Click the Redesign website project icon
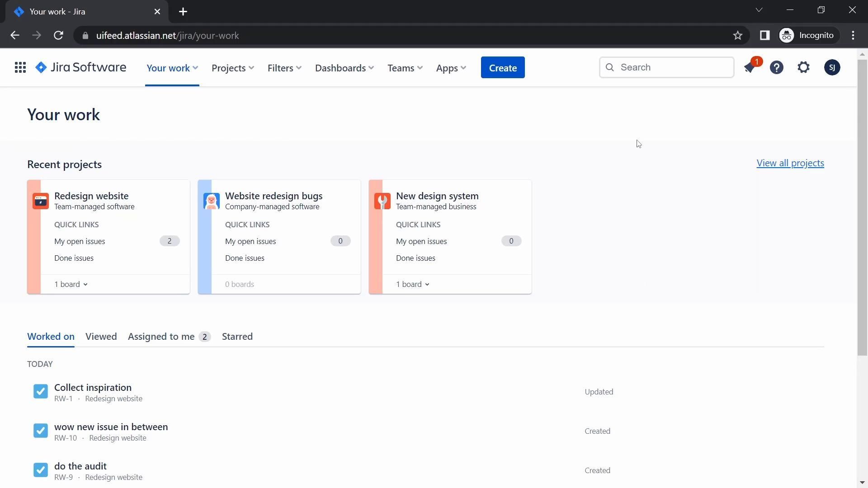 click(x=41, y=201)
